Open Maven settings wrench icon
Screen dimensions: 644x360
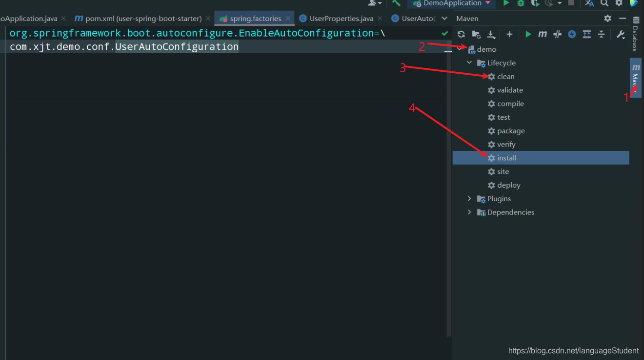click(x=621, y=34)
